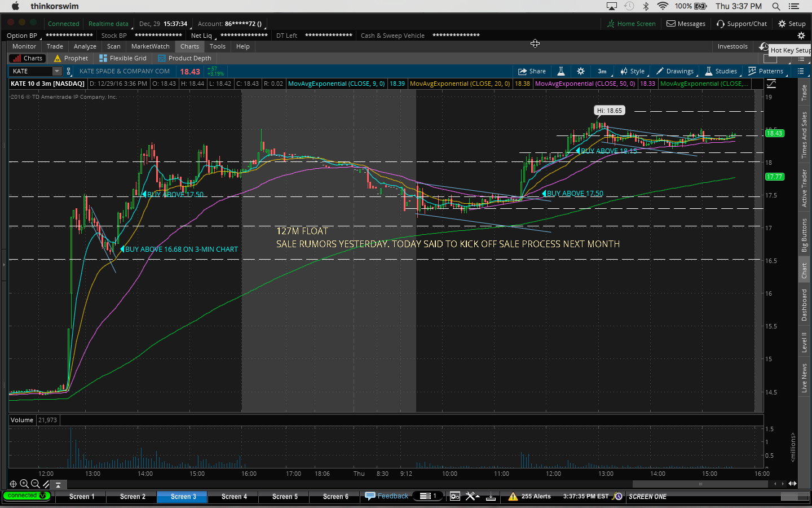Viewport: 812px width, 508px height.
Task: Switch to the Monitor main tab
Action: tap(24, 46)
